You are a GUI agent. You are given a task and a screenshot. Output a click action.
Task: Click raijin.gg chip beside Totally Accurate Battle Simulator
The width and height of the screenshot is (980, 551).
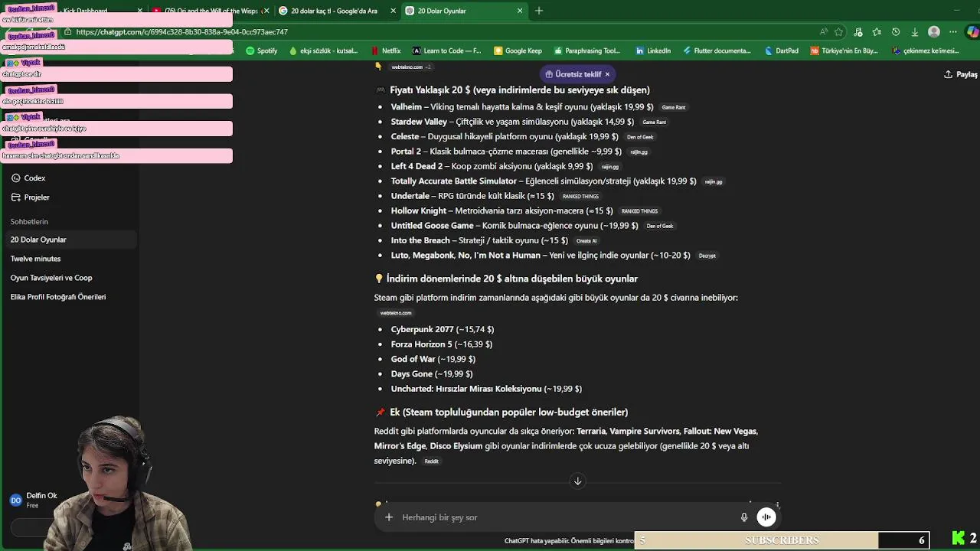pos(714,182)
